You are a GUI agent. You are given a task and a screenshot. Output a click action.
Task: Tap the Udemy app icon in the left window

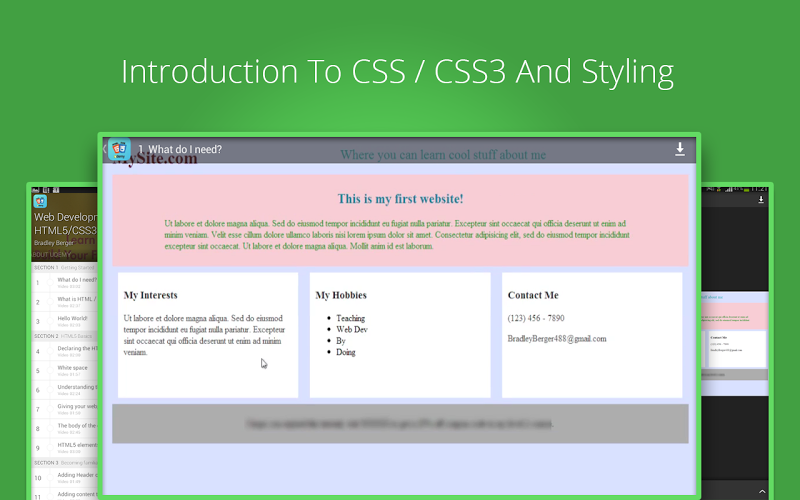point(40,201)
